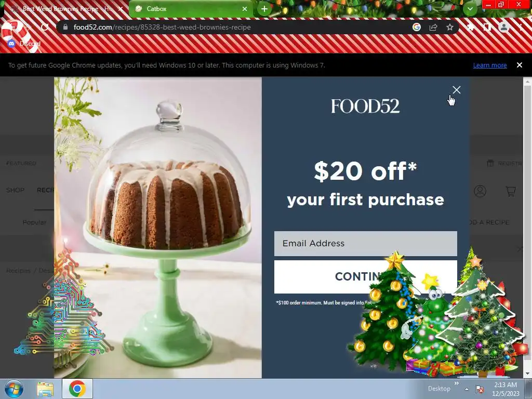Viewport: 532px width, 399px height.
Task: Click the Google icon in address bar
Action: 417,27
